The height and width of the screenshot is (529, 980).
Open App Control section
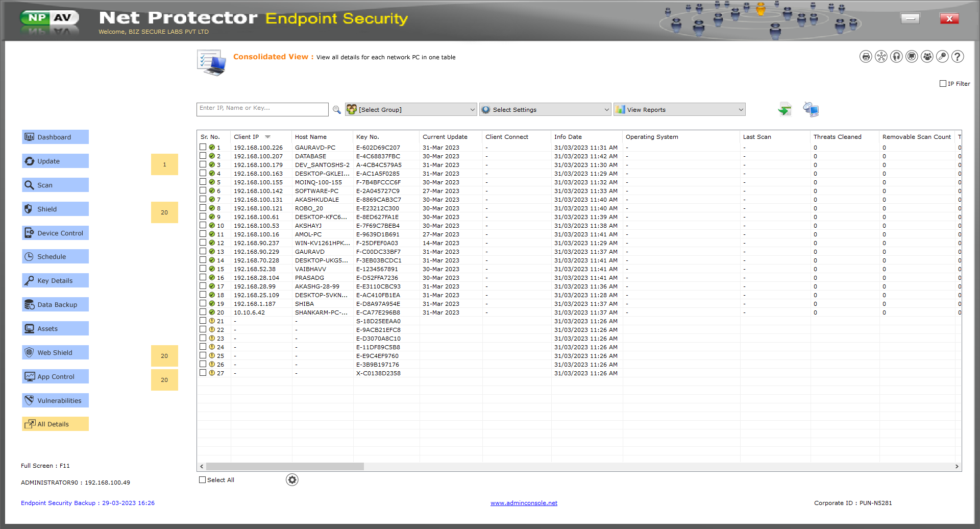pos(55,376)
